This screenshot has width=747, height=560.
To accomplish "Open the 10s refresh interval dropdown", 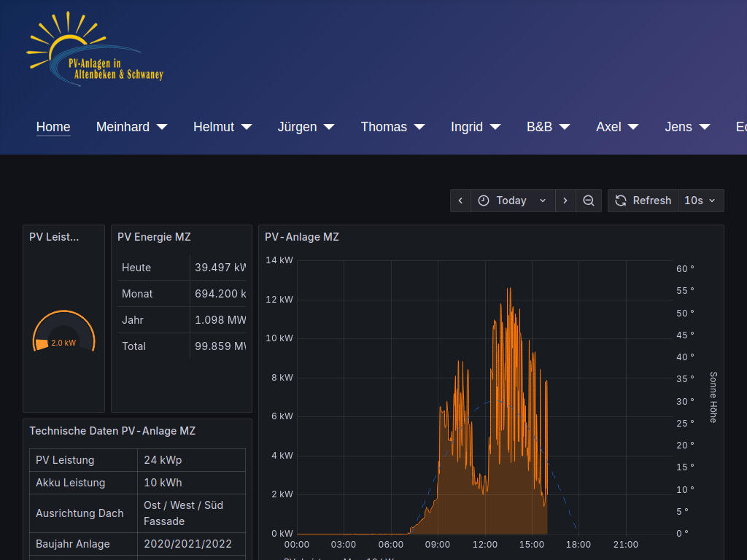I will coord(700,201).
